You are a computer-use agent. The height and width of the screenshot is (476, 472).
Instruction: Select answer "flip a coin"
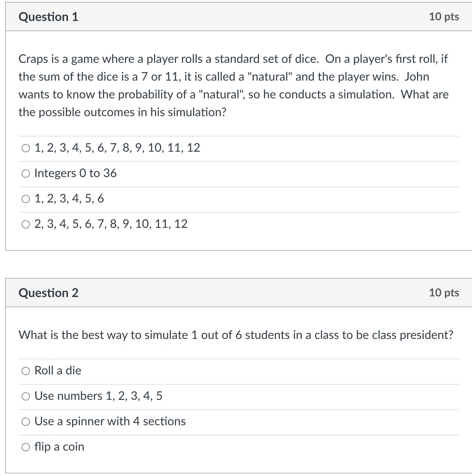26,447
